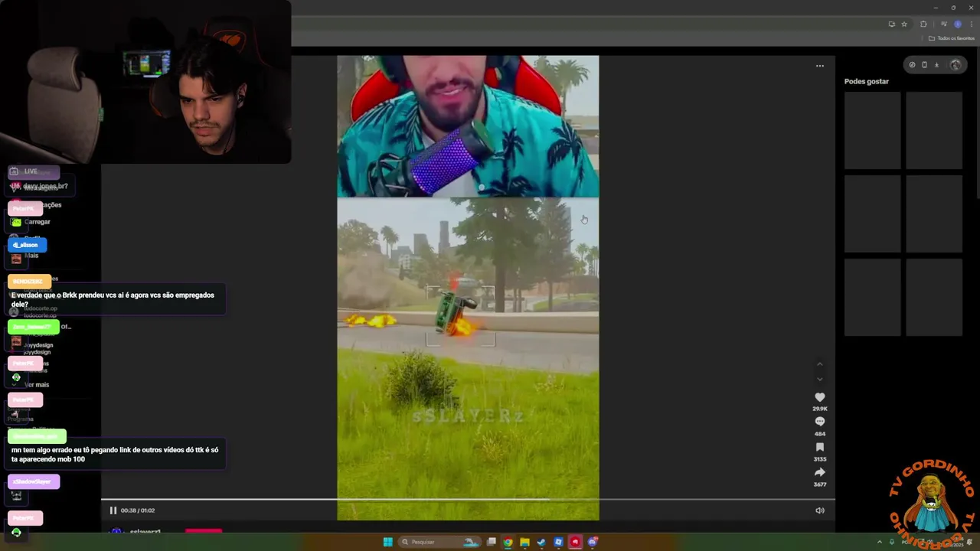Image resolution: width=980 pixels, height=551 pixels.
Task: Open Task View on the taskbar
Action: [x=492, y=542]
